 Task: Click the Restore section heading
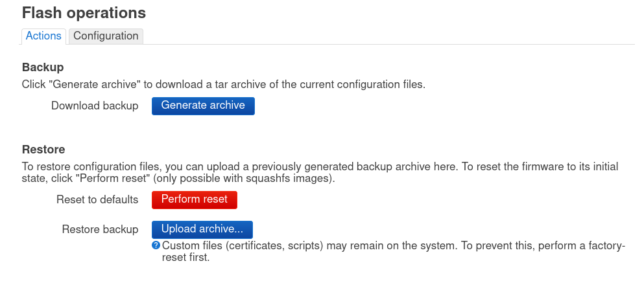[x=43, y=150]
